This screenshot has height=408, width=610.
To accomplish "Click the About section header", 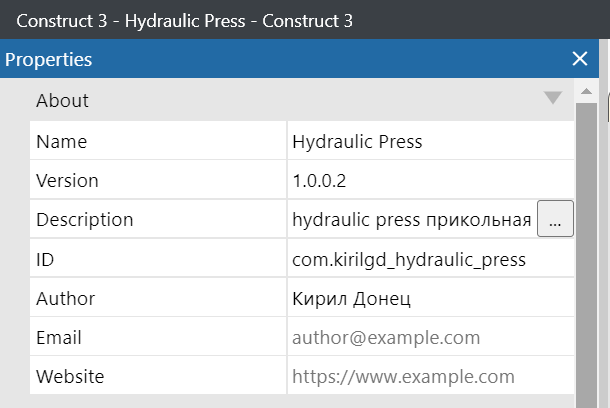I will coord(301,100).
